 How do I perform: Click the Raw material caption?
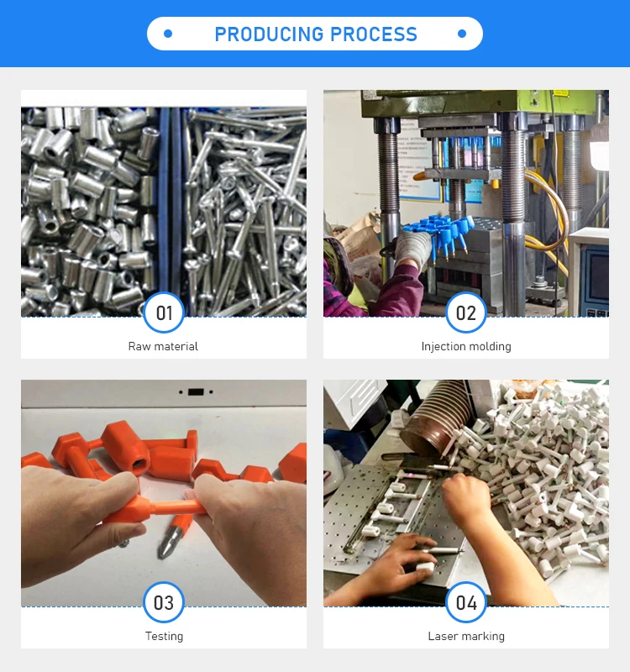tap(163, 346)
